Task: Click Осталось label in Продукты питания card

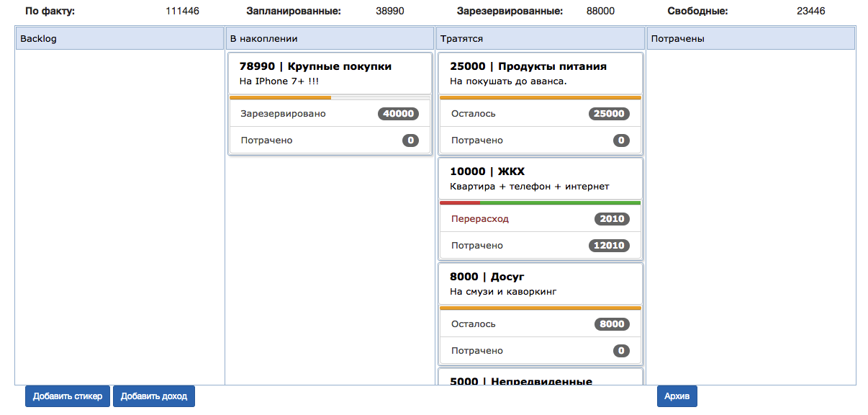Action: pyautogui.click(x=474, y=114)
